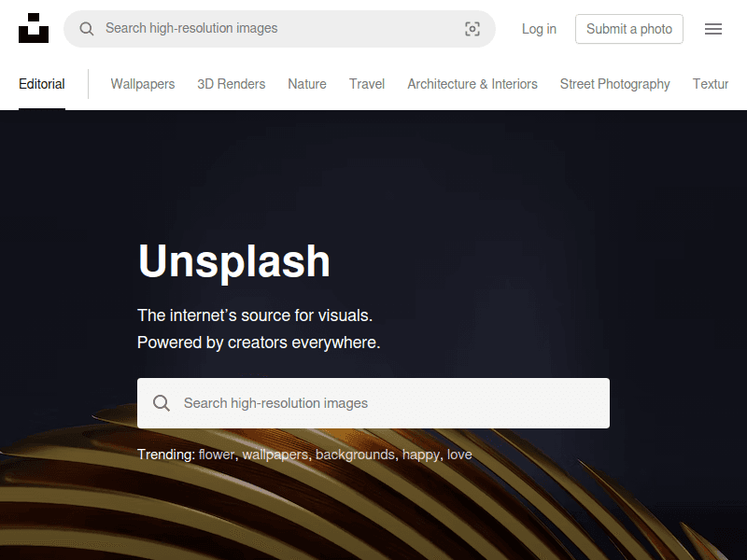747x560 pixels.
Task: Open Architecture & Interiors category
Action: [x=472, y=84]
